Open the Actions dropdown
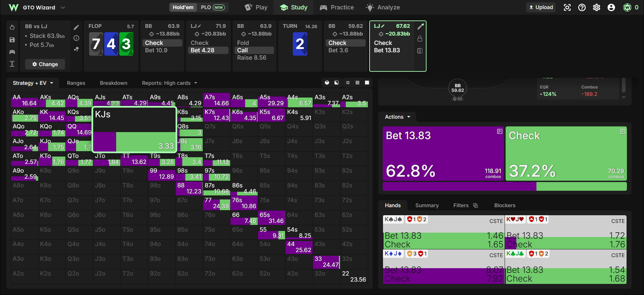 tap(397, 117)
